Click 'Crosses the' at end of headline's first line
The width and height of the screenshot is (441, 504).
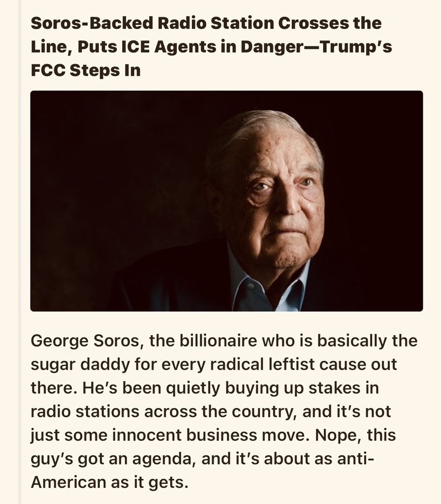point(330,23)
